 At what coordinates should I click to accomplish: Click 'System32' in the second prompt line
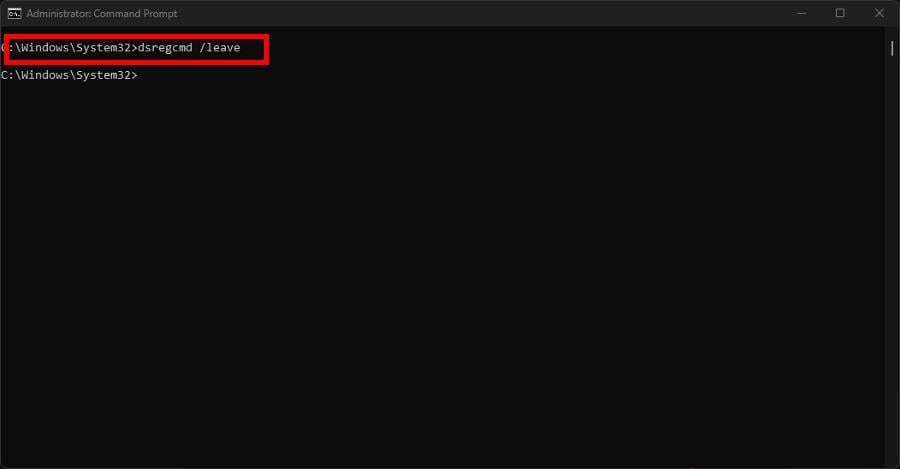[x=103, y=75]
